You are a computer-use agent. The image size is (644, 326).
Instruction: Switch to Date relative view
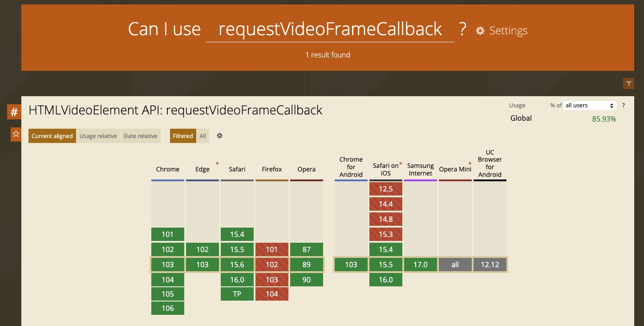[x=141, y=136]
